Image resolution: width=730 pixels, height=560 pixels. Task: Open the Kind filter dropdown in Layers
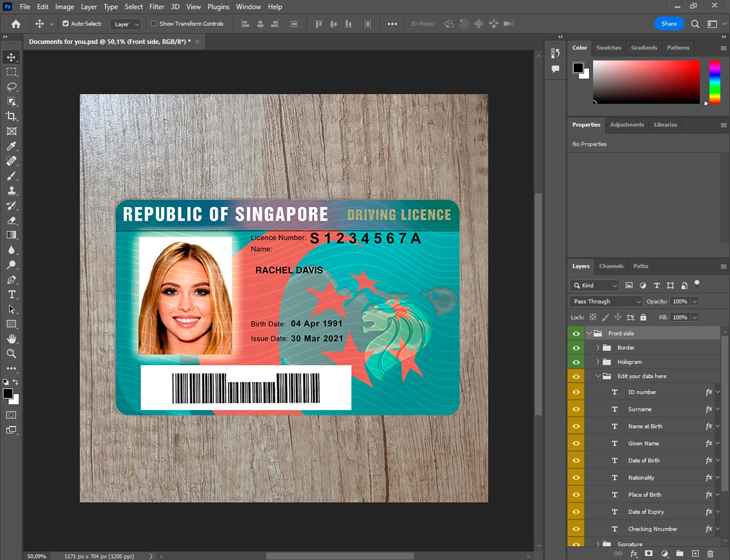tap(595, 286)
